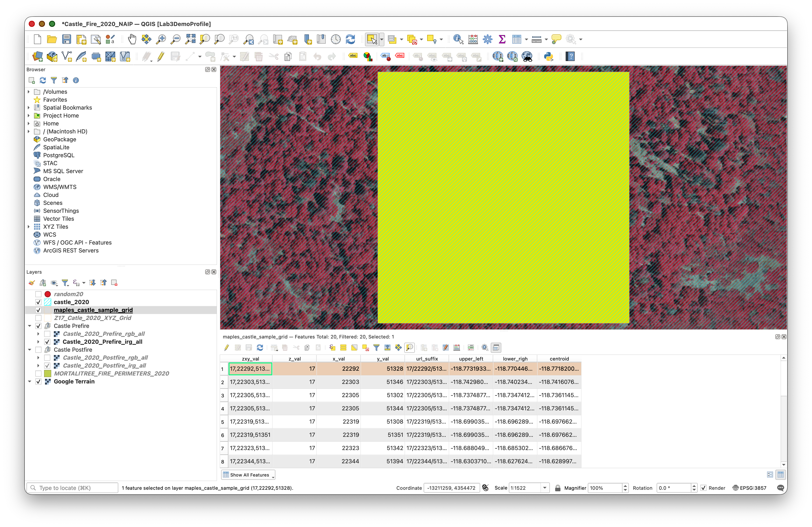Open the Field Calculator in attribute table

point(457,348)
